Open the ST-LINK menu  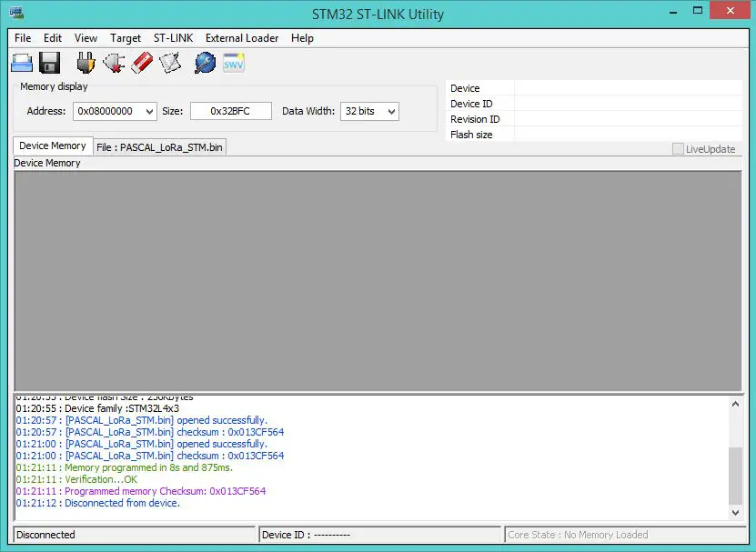click(x=173, y=38)
